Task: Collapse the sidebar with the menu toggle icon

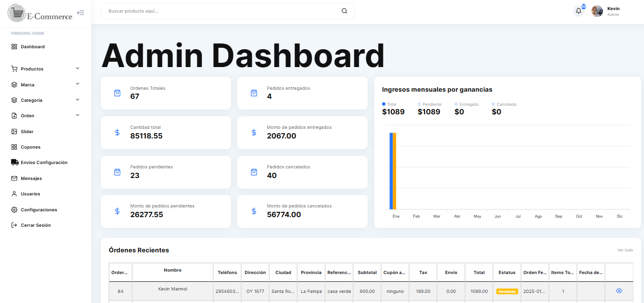Action: point(81,13)
